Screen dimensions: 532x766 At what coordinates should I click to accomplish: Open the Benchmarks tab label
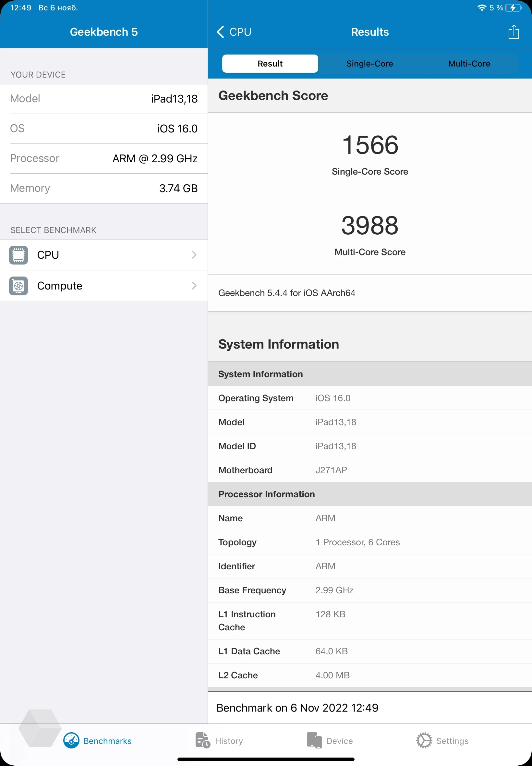tap(107, 741)
